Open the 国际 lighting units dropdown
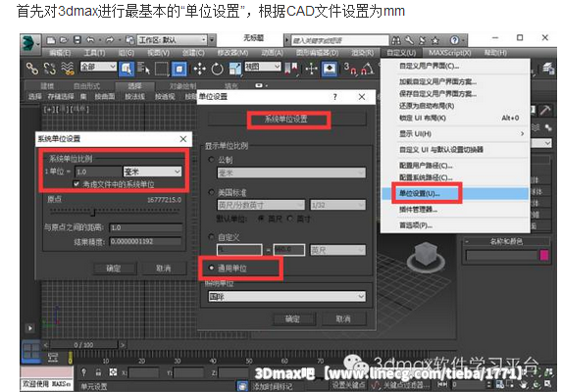The width and height of the screenshot is (561, 392). (287, 296)
